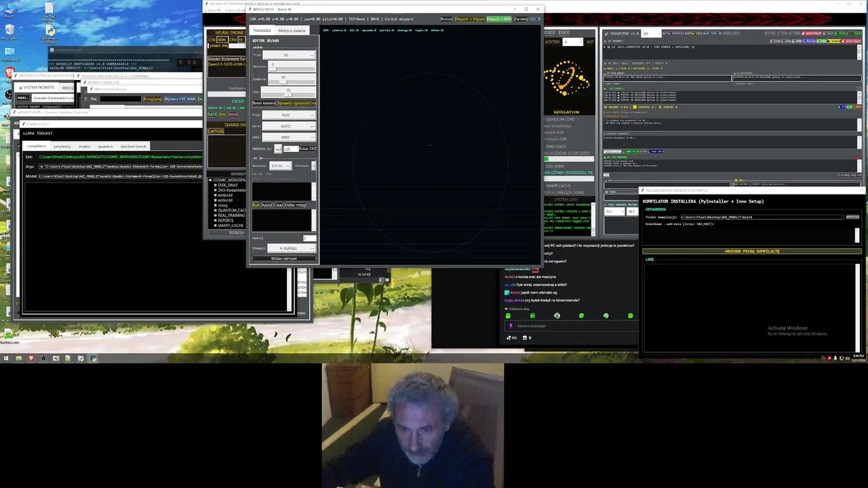Viewport: 868px width, 488px height.
Task: Click Zamknij in the editor top bar
Action: click(x=521, y=19)
